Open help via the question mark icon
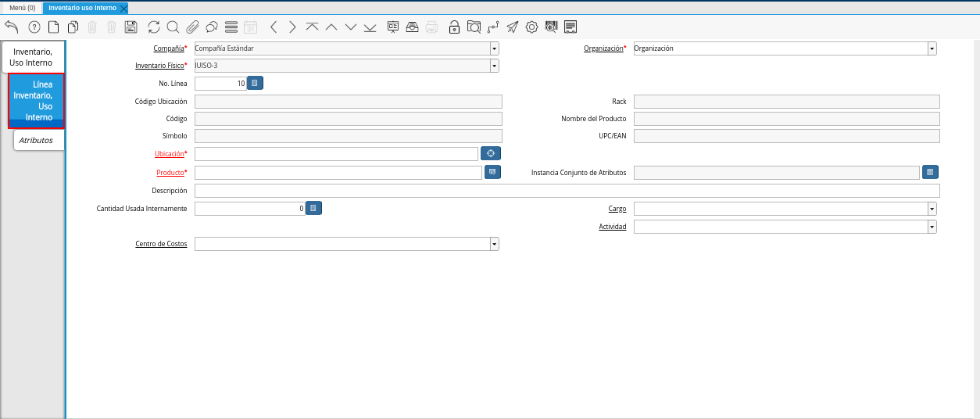 point(34,27)
